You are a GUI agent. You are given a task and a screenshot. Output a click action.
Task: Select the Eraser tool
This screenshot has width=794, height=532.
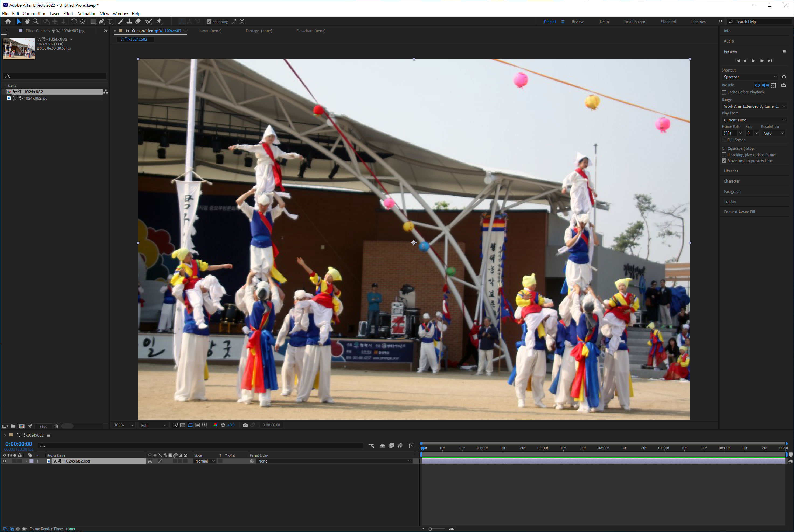click(x=138, y=21)
